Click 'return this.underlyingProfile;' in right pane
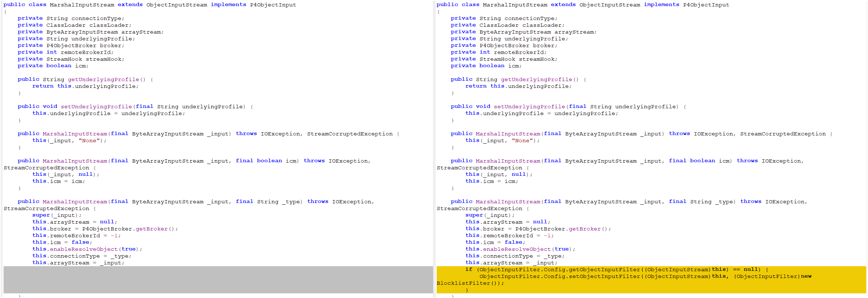Image resolution: width=868 pixels, height=298 pixels. click(x=518, y=86)
